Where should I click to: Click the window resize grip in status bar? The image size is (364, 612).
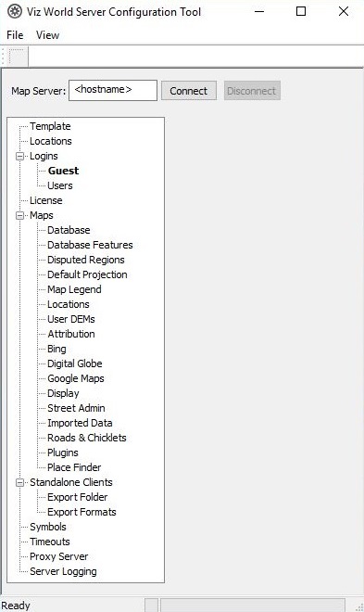click(x=359, y=607)
